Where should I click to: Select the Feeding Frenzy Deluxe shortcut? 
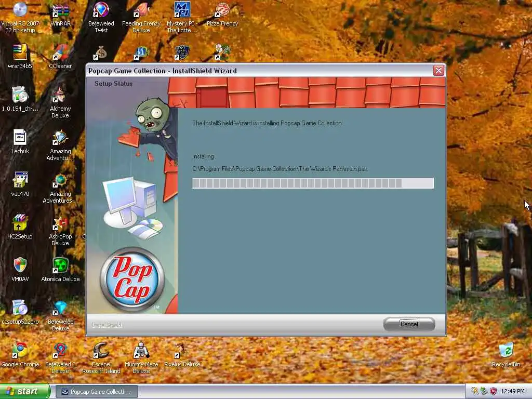click(141, 17)
